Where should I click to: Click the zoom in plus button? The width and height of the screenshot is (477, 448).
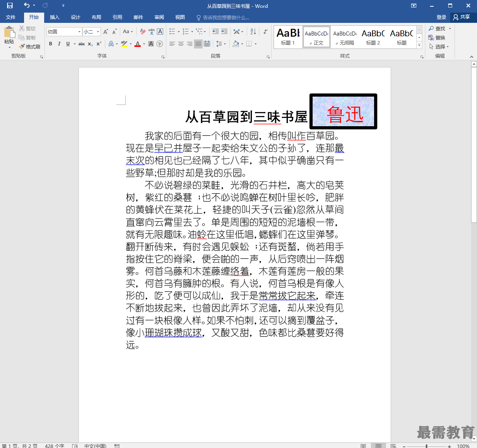coord(449,446)
